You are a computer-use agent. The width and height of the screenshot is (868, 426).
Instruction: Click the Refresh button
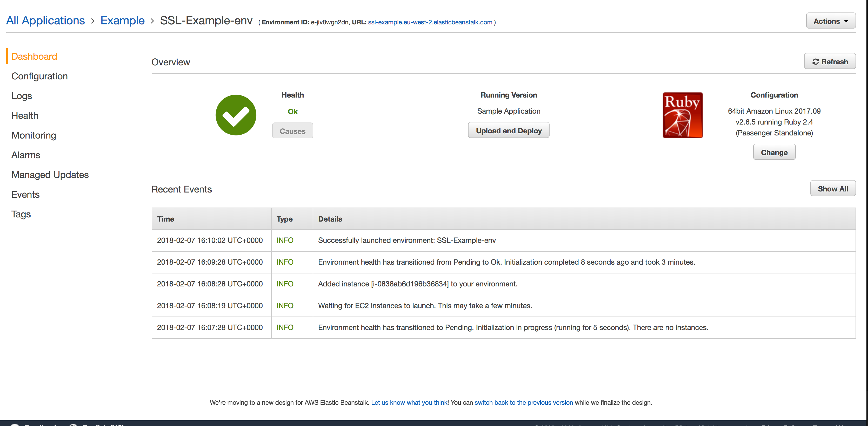coord(830,61)
